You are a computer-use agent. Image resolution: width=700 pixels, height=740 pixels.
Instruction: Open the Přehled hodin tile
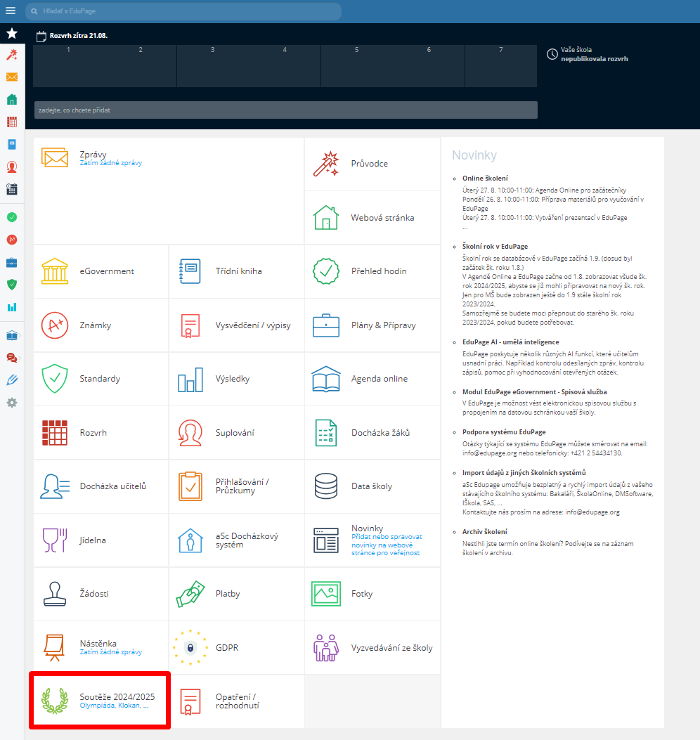click(x=372, y=271)
